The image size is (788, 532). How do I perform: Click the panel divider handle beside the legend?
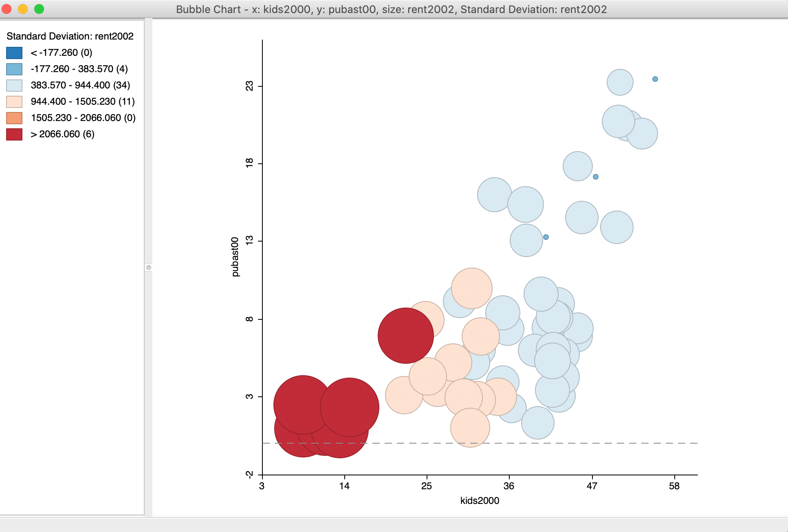149,268
